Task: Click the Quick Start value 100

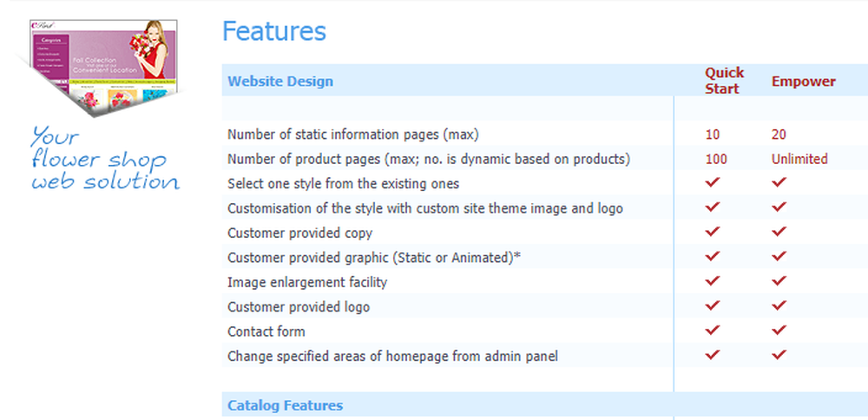Action: point(716,160)
